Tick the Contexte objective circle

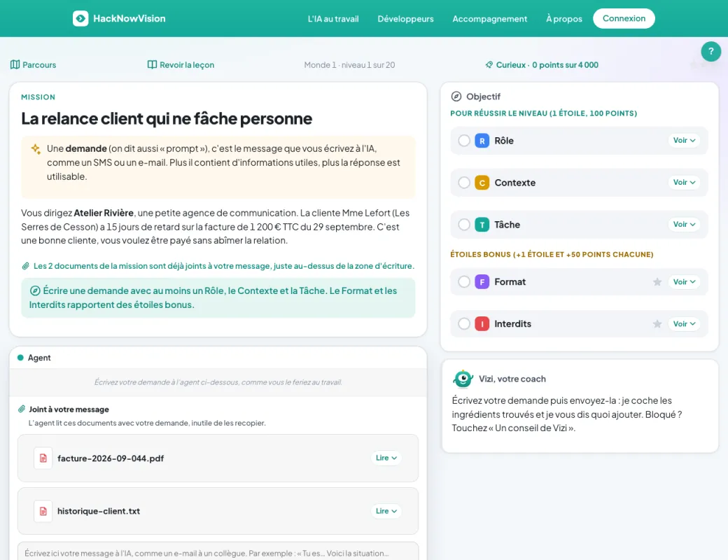(x=464, y=183)
